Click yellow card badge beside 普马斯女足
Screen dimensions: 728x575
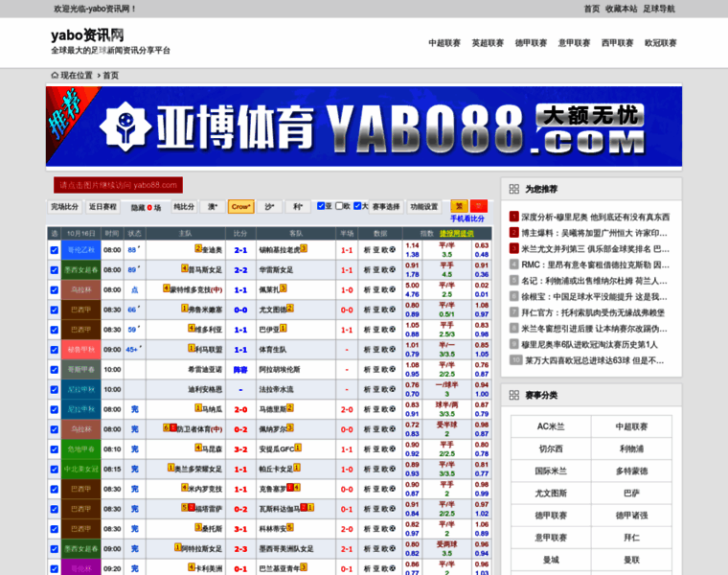(184, 268)
